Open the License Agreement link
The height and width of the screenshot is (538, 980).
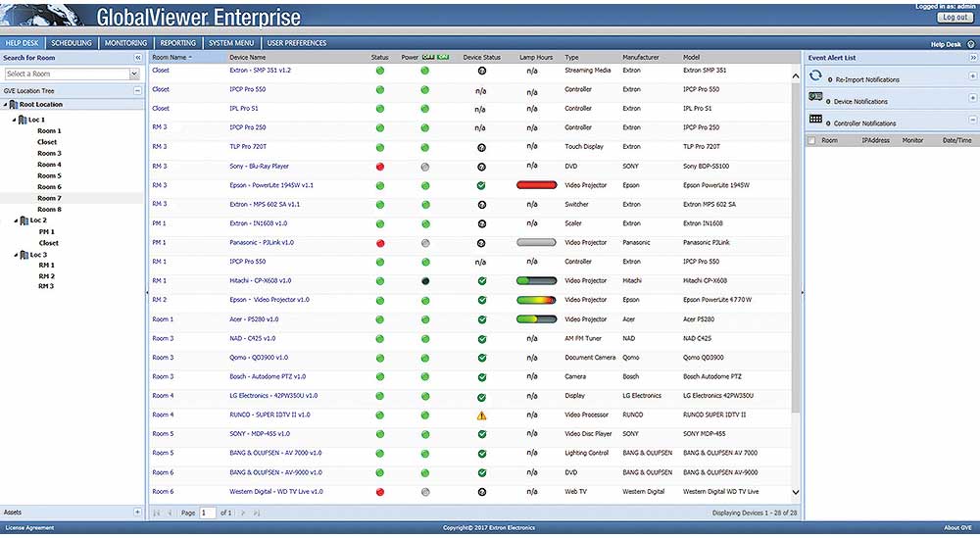(29, 528)
